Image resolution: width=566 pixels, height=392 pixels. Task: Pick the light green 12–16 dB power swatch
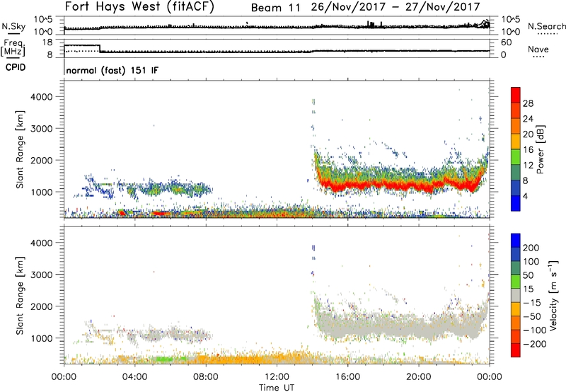(516, 157)
